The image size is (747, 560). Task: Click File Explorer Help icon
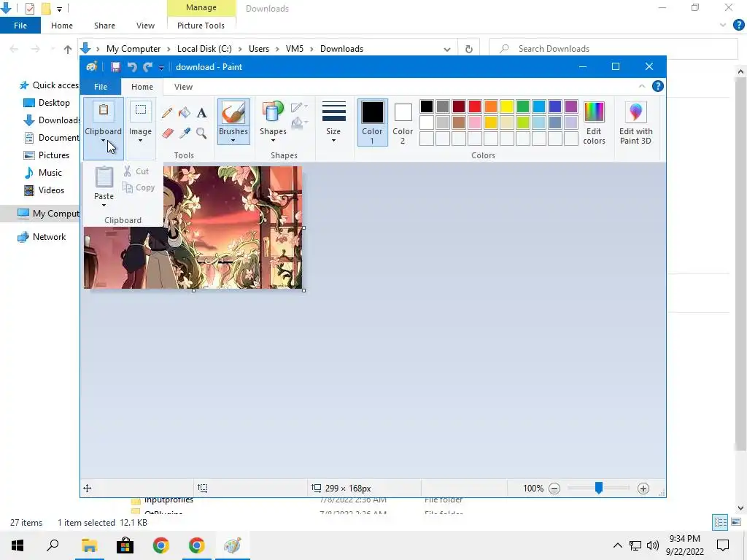pyautogui.click(x=738, y=26)
